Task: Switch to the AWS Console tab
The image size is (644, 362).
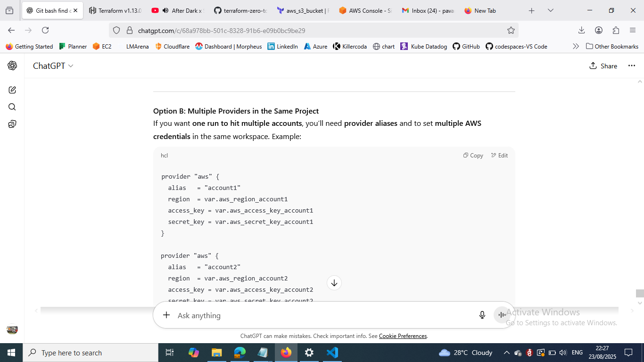Action: (365, 10)
